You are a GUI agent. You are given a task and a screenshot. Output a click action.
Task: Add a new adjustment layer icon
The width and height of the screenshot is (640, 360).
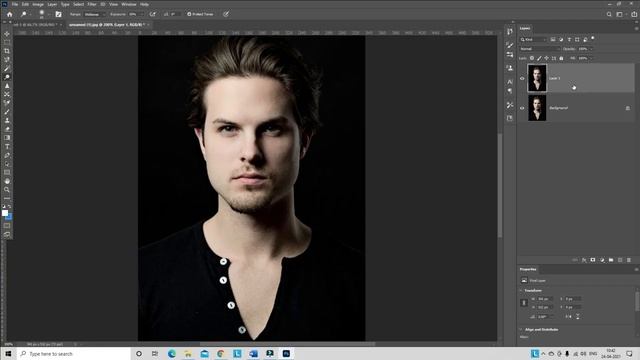tap(602, 260)
